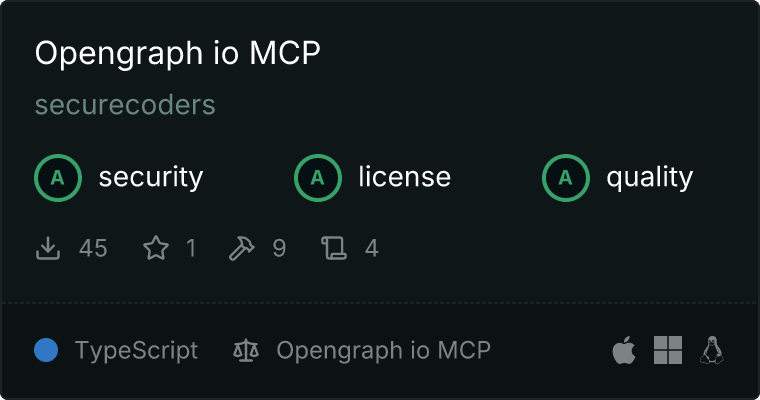This screenshot has height=400, width=760.
Task: Click the star icon
Action: 156,248
